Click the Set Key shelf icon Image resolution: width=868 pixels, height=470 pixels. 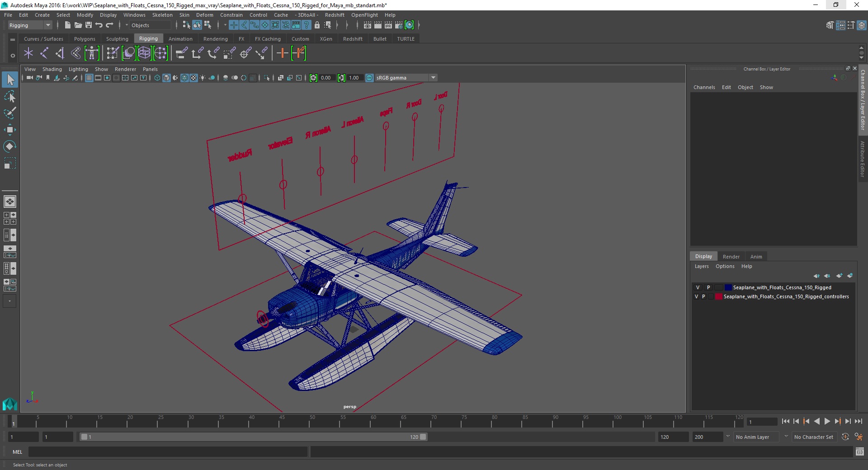(282, 53)
